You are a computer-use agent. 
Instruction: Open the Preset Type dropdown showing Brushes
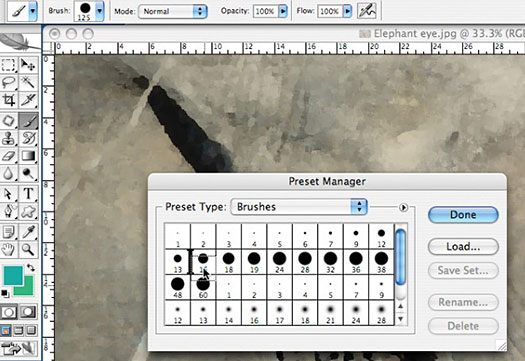coord(299,207)
